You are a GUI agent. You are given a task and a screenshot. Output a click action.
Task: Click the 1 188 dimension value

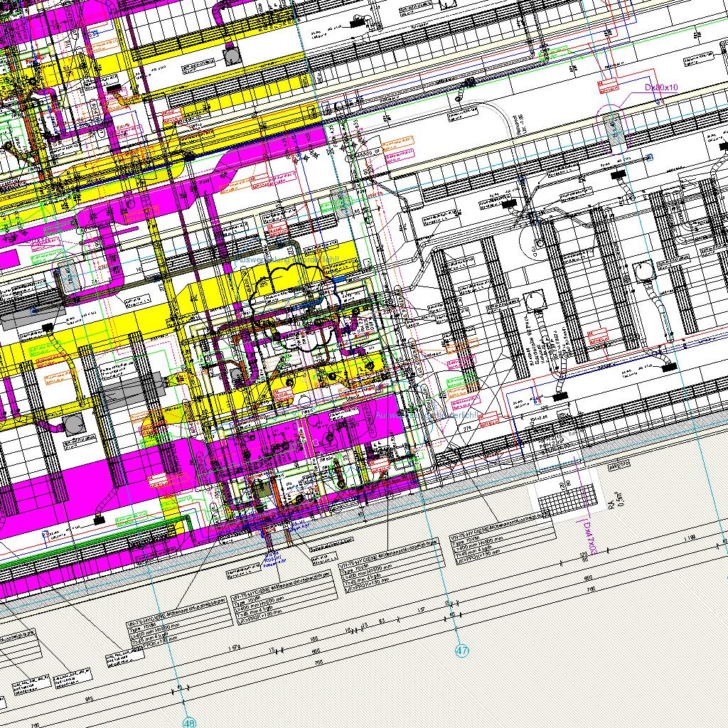click(x=687, y=540)
